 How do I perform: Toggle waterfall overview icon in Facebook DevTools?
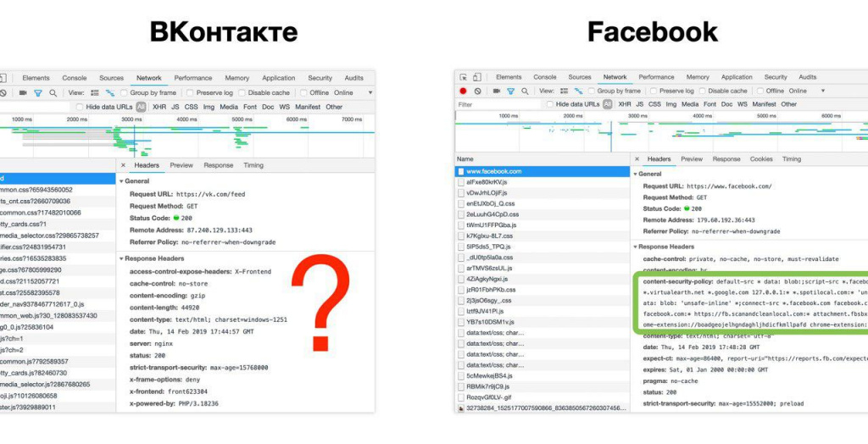pos(578,91)
